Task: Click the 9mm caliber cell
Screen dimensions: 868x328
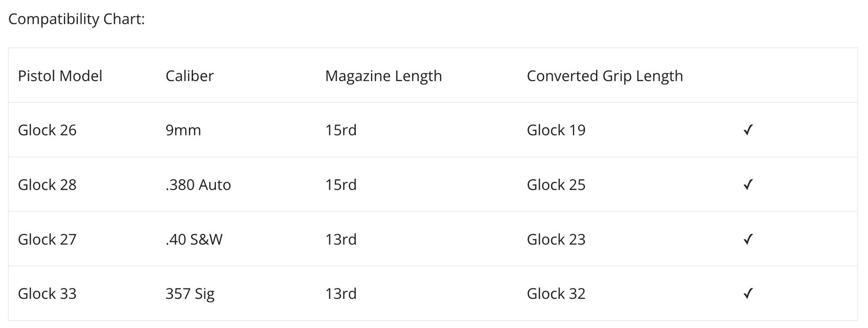Action: (x=183, y=130)
